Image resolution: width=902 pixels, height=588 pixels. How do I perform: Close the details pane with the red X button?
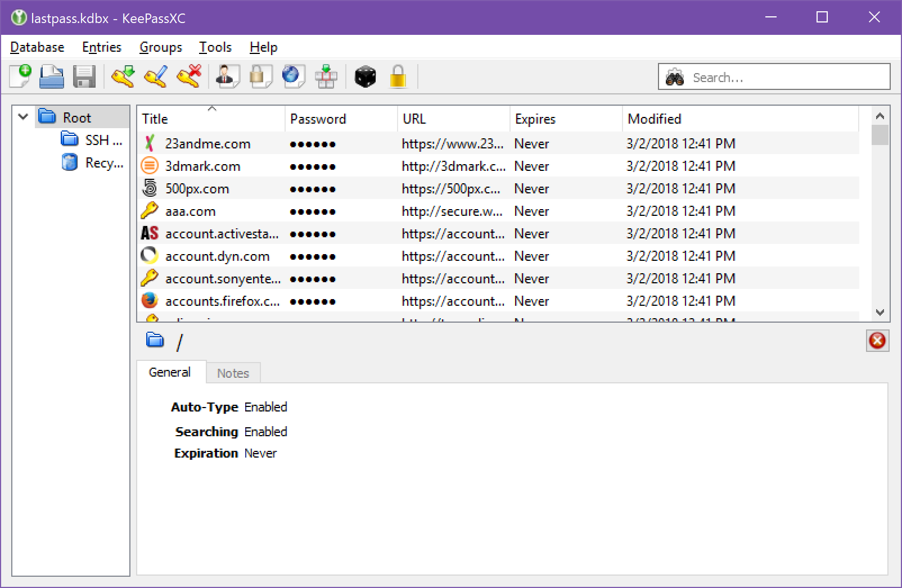pos(877,341)
